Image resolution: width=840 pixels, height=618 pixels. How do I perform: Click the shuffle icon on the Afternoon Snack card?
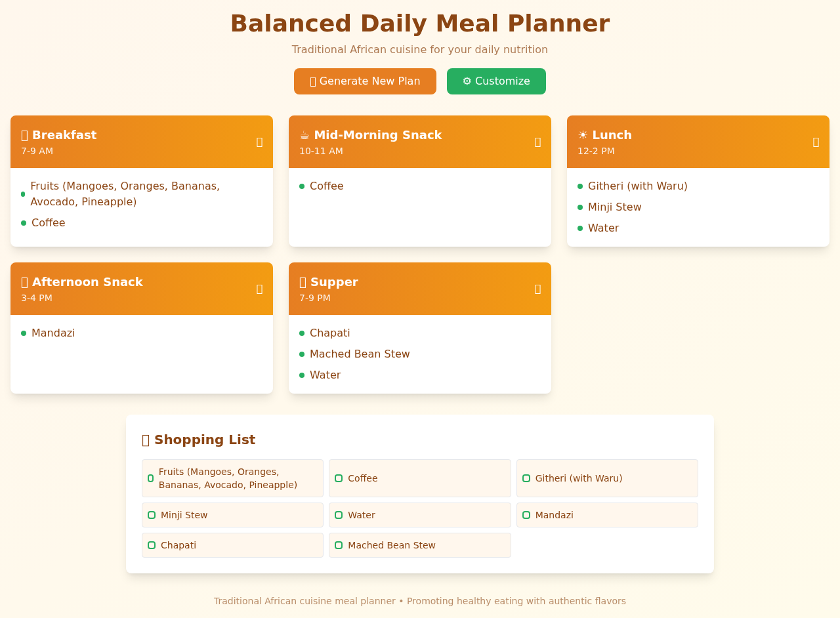[x=259, y=289]
